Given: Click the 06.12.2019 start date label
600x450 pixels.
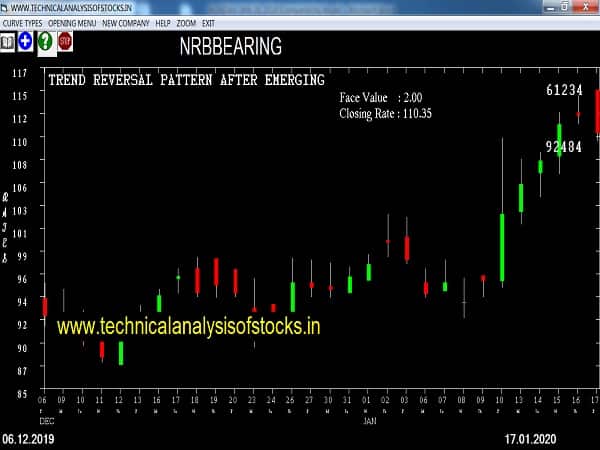Looking at the screenshot, I should pos(29,440).
